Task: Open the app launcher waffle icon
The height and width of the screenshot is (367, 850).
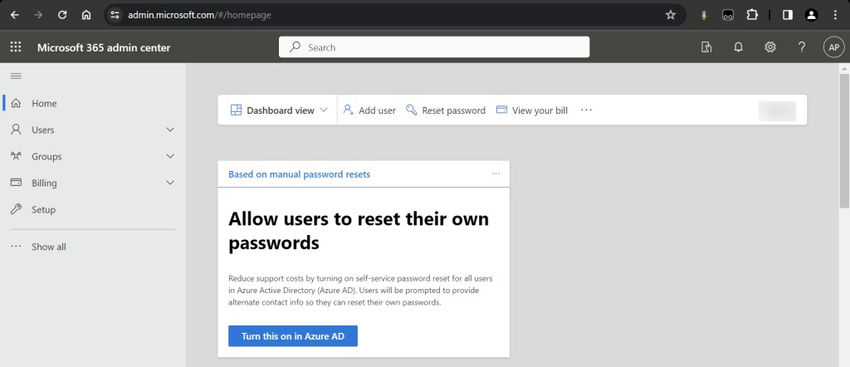Action: 16,47
